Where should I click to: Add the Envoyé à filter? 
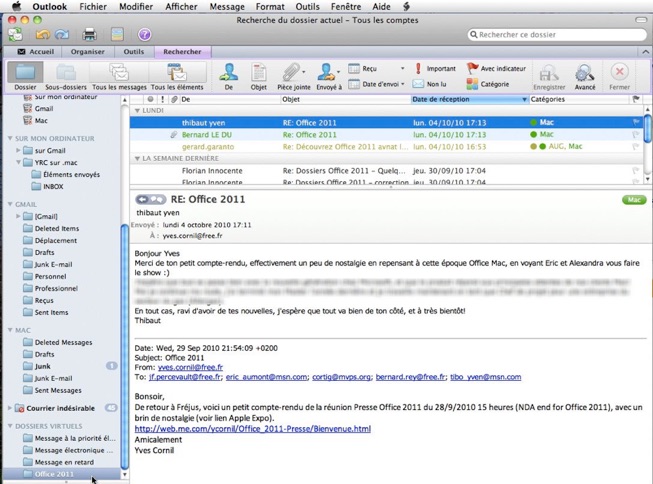tap(329, 76)
